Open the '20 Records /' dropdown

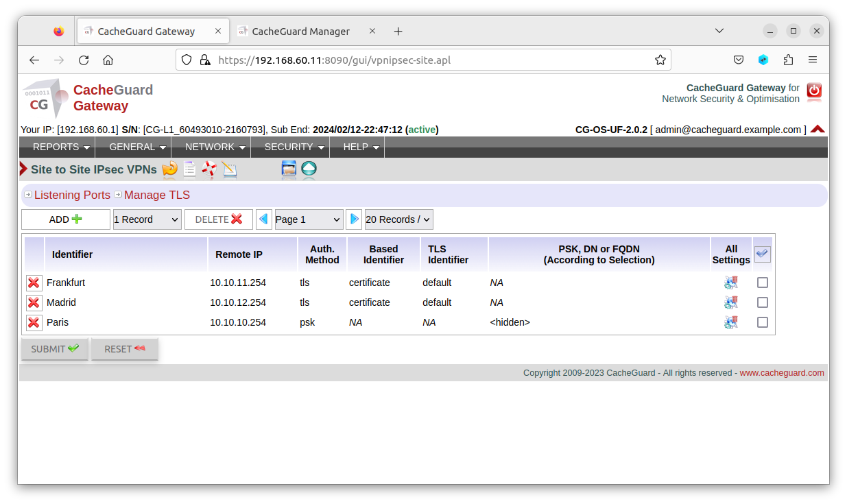point(399,219)
